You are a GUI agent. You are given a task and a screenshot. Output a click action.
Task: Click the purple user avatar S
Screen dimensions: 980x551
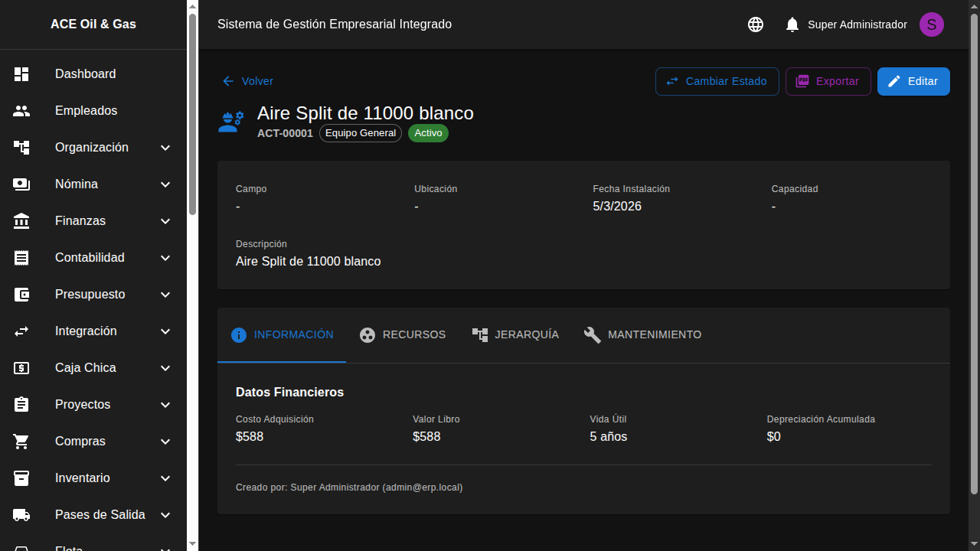click(931, 24)
